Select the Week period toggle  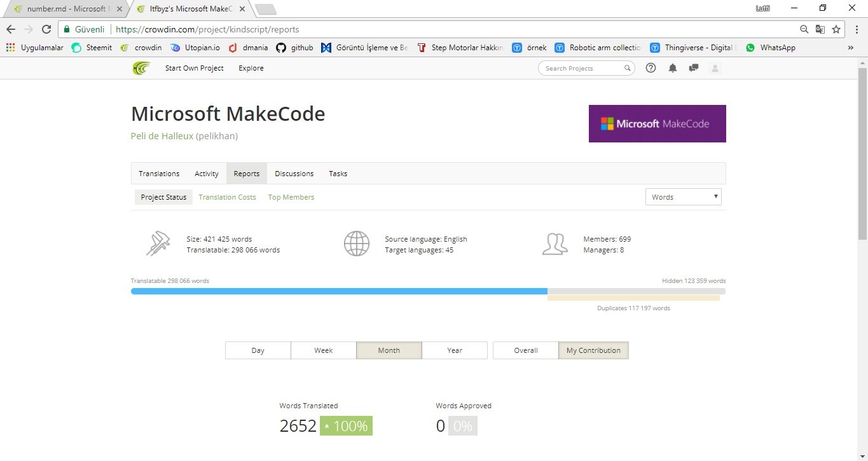click(324, 350)
